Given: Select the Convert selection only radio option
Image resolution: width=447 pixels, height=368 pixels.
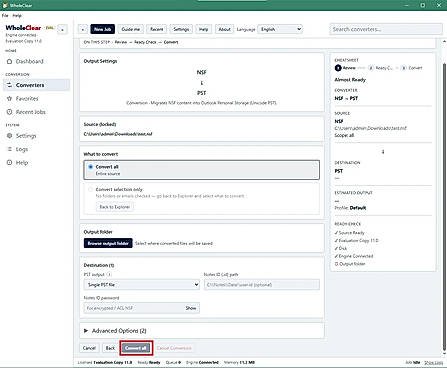Looking at the screenshot, I should (91, 189).
